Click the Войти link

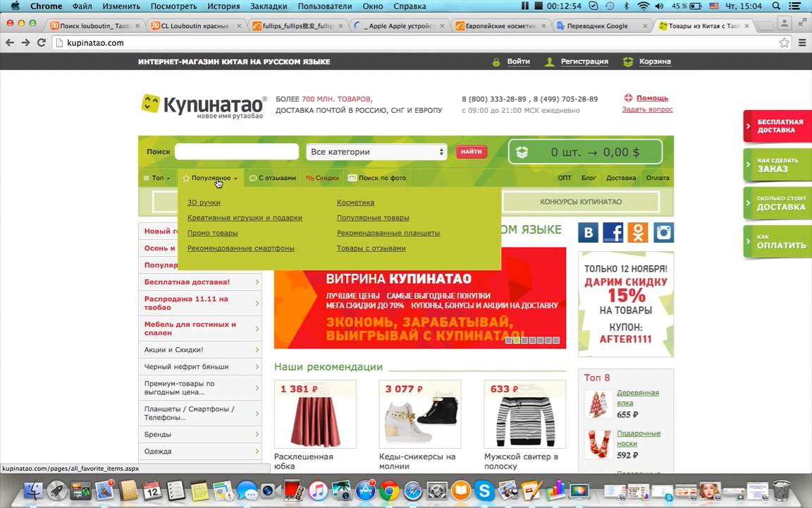(x=518, y=61)
